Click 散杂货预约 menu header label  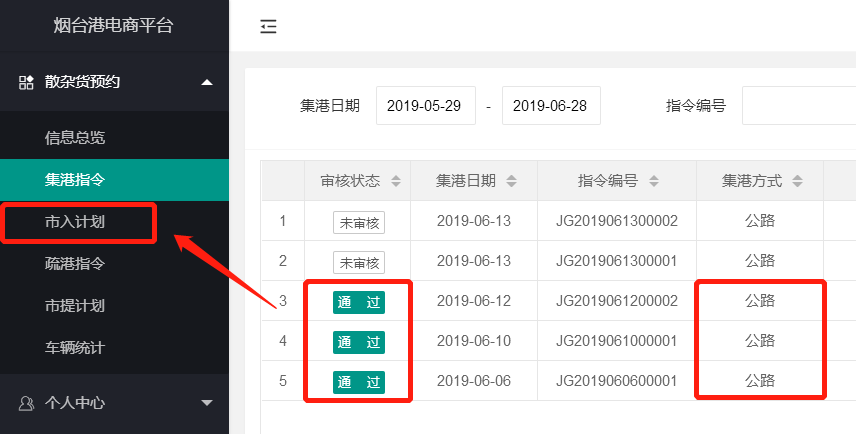[x=82, y=82]
